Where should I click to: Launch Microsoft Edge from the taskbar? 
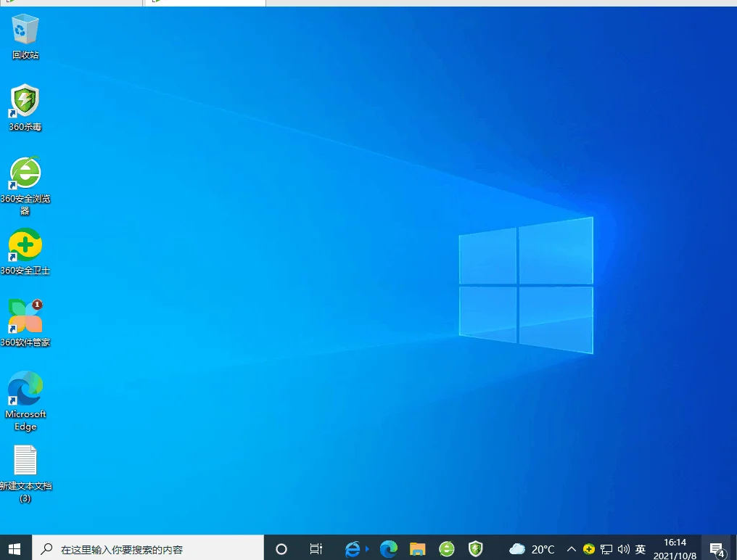click(388, 548)
